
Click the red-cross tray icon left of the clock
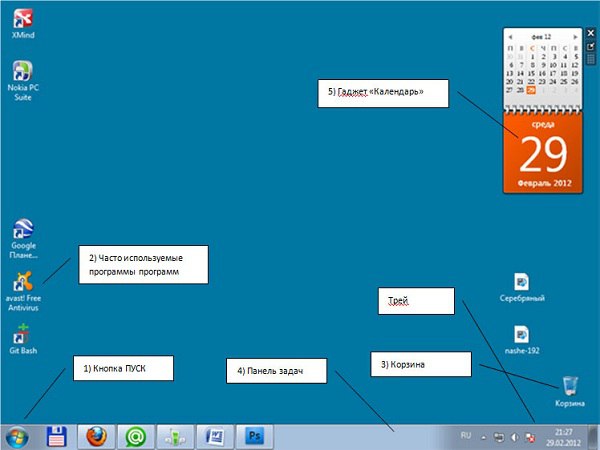[530, 437]
